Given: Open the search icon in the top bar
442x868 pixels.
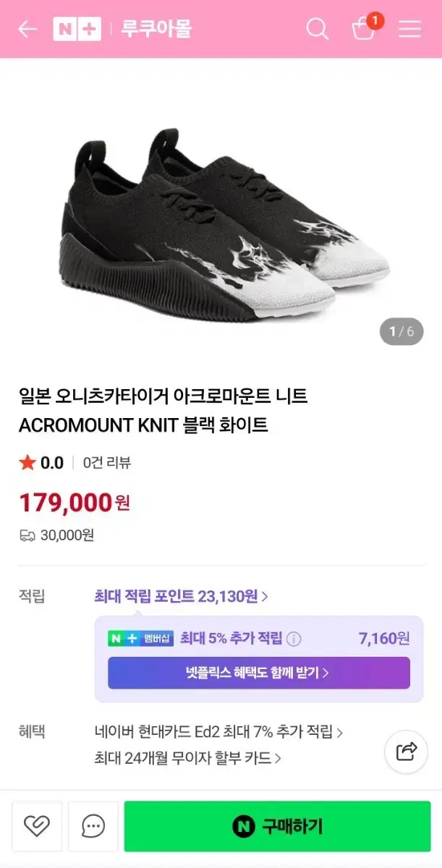Looking at the screenshot, I should 318,29.
